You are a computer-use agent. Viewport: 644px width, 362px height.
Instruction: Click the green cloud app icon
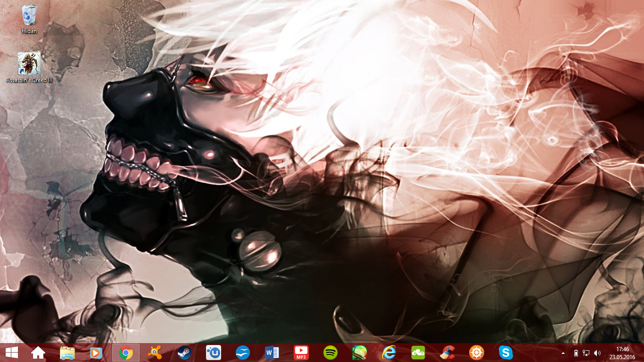(418, 353)
